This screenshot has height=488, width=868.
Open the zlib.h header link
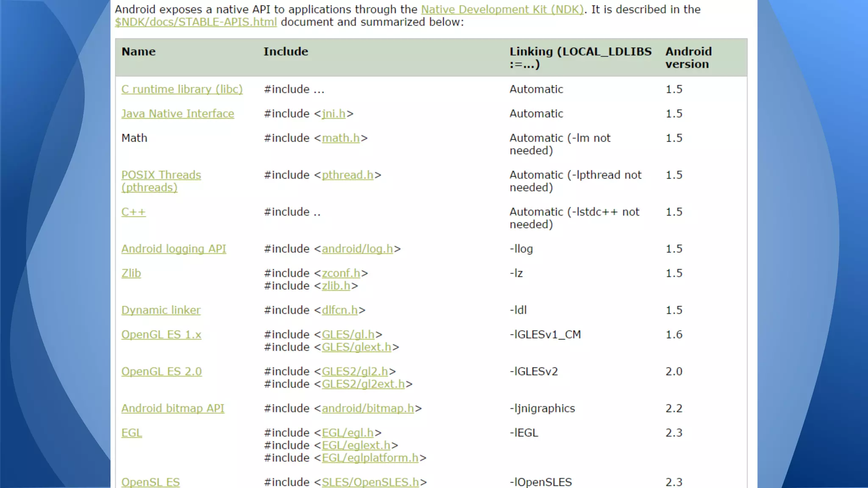[x=336, y=286]
